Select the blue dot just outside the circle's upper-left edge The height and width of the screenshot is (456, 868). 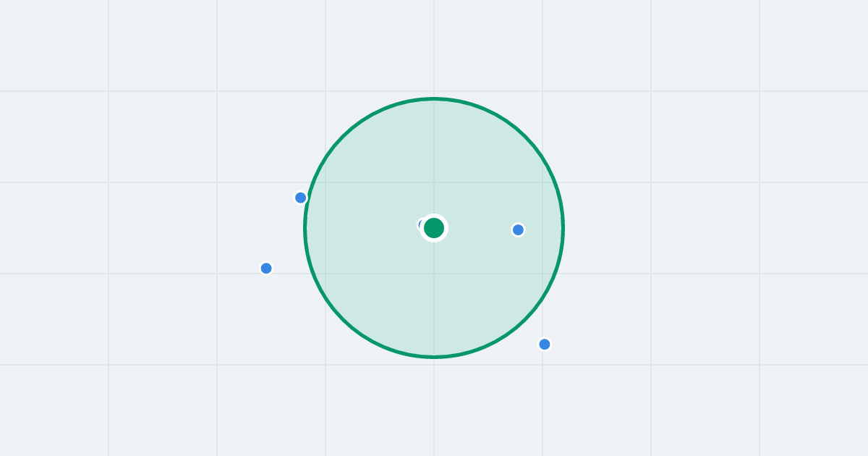pyautogui.click(x=301, y=198)
